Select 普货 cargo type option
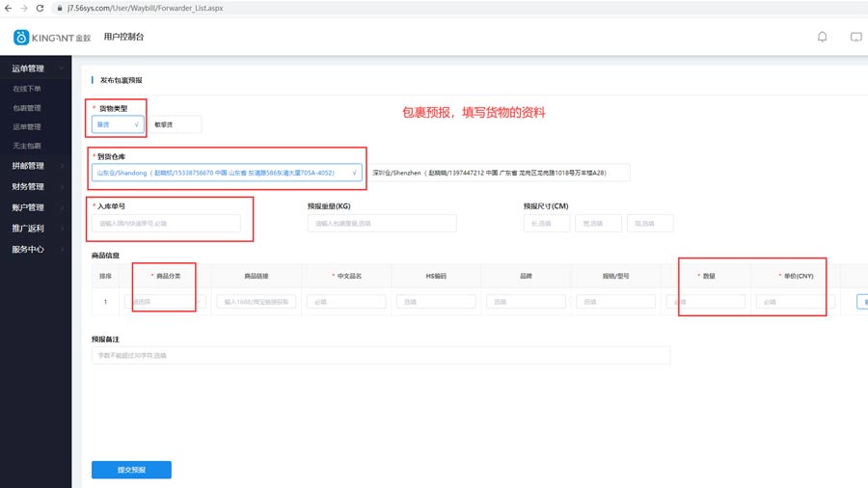The image size is (868, 488). 117,124
